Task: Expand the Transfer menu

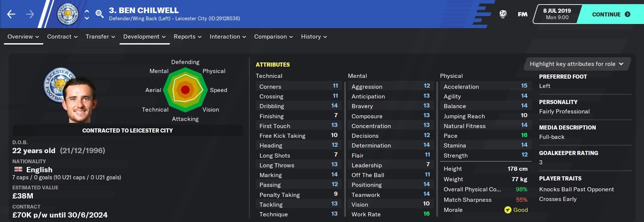Action: [100, 37]
